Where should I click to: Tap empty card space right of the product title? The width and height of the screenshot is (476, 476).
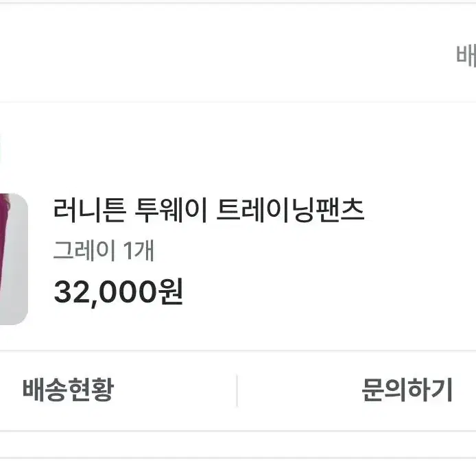coord(419,210)
